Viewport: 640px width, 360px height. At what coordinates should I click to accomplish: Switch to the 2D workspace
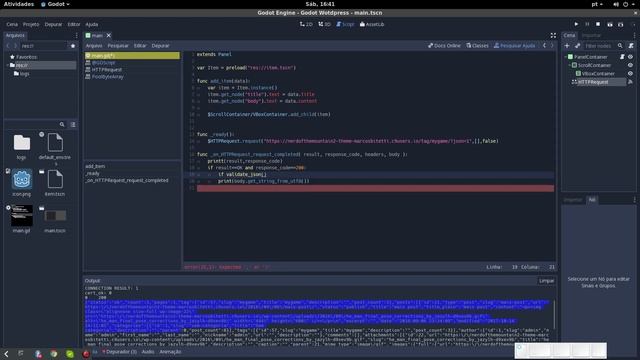(x=306, y=24)
